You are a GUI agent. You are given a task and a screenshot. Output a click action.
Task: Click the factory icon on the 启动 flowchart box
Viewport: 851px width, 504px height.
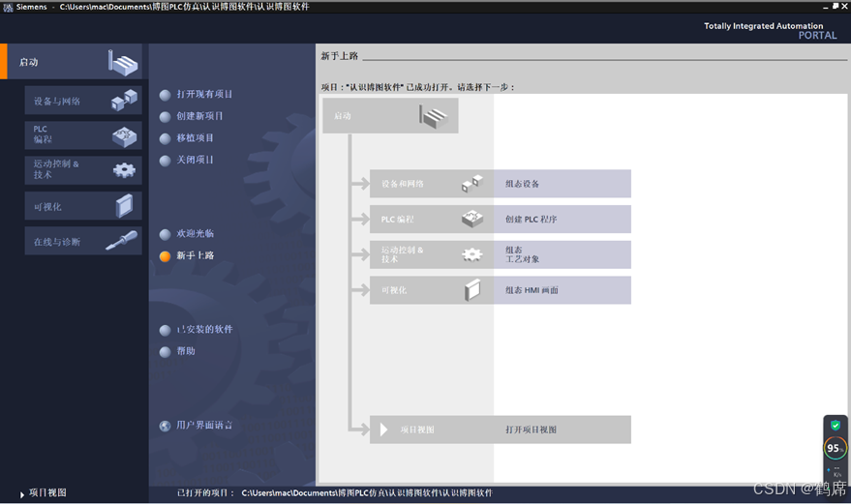pos(433,116)
